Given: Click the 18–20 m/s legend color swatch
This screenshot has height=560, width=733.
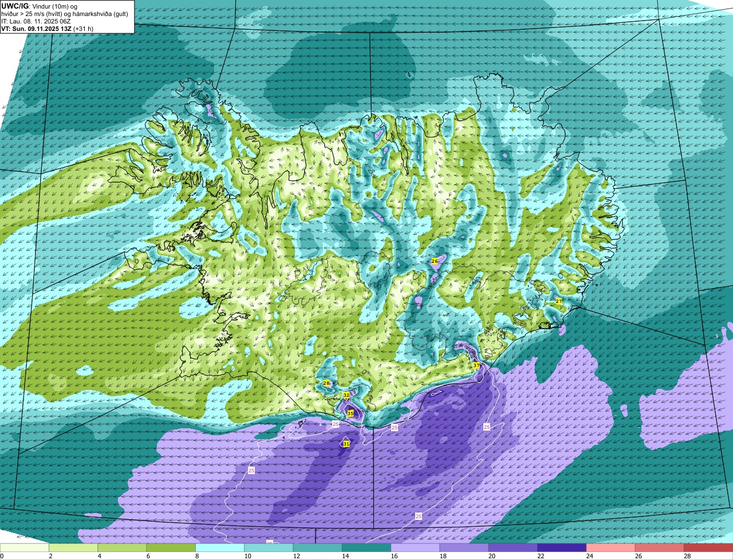Looking at the screenshot, I should pyautogui.click(x=464, y=547).
